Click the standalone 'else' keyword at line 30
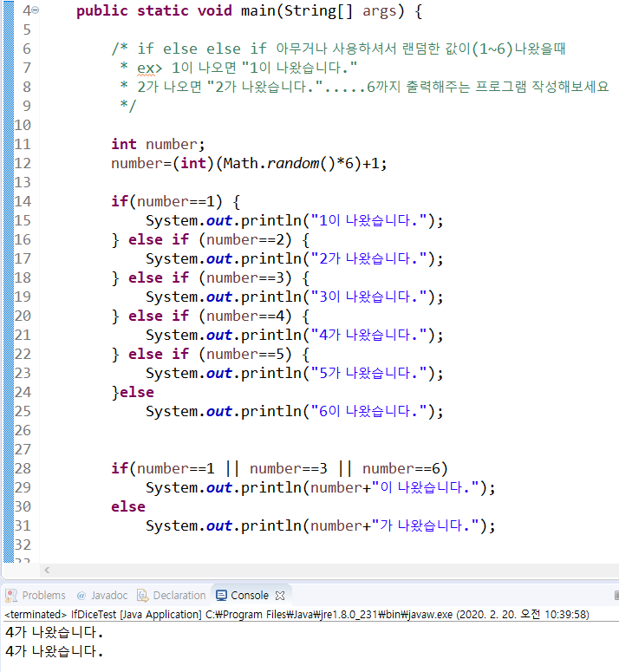Screen dimensions: 619x672 point(128,506)
